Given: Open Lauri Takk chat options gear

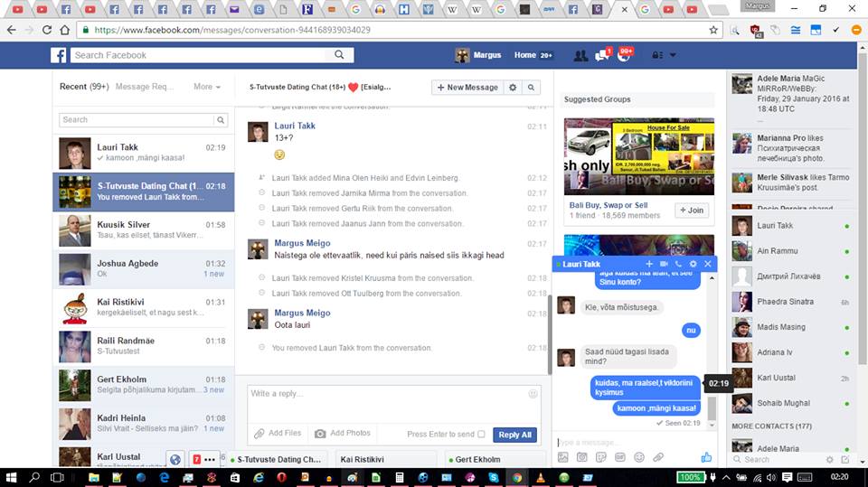Looking at the screenshot, I should (693, 264).
